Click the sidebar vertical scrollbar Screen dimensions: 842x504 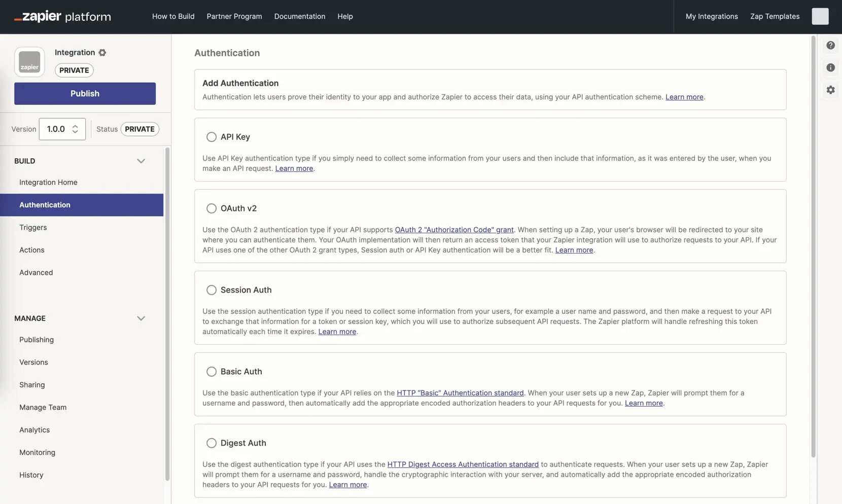point(167,314)
